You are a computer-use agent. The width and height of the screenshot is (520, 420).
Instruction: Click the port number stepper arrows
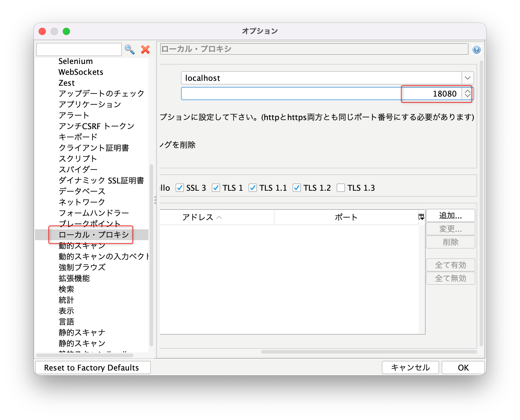(468, 94)
